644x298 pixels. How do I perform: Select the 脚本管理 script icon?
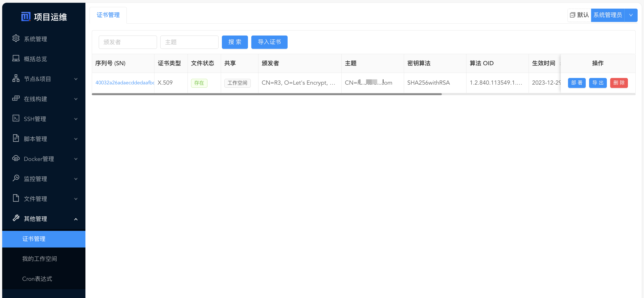[16, 138]
